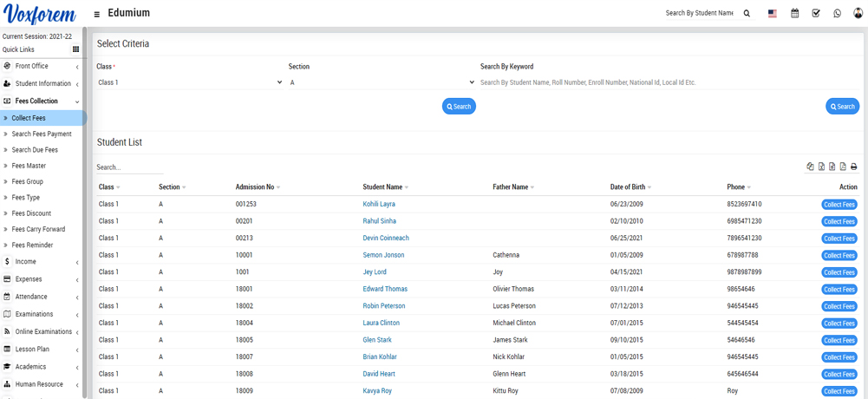868x399 pixels.
Task: Click the WhatsApp icon in top bar
Action: (837, 13)
